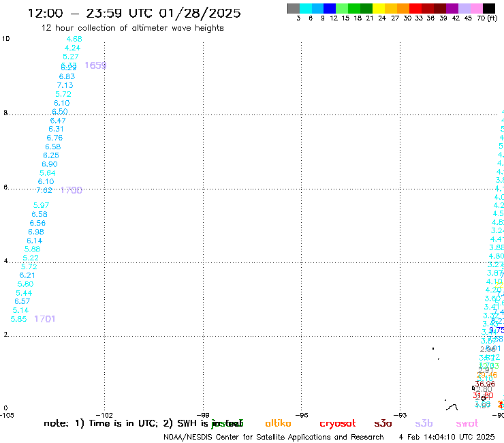Click wave height value 6.90
Screen dimensions: 504x443
(50, 164)
